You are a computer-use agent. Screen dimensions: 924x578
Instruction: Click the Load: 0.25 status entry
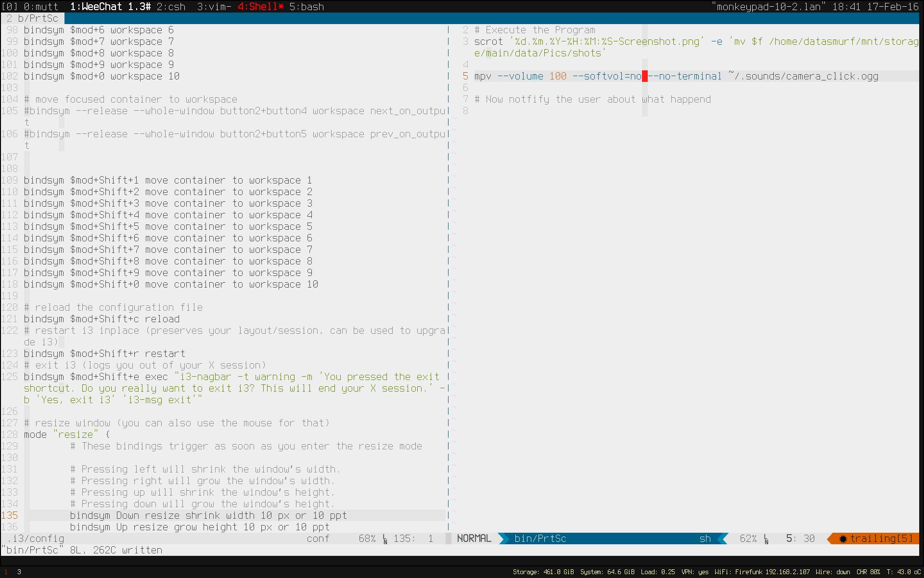coord(658,572)
